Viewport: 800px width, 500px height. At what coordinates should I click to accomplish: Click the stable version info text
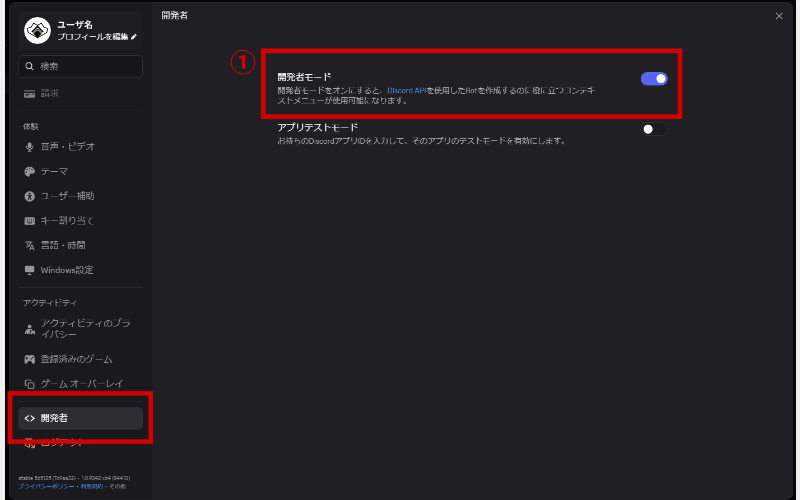(x=74, y=478)
